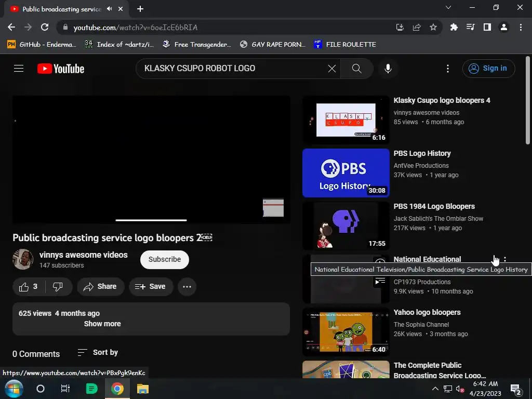
Task: Open Chrome from the taskbar
Action: coord(117,389)
